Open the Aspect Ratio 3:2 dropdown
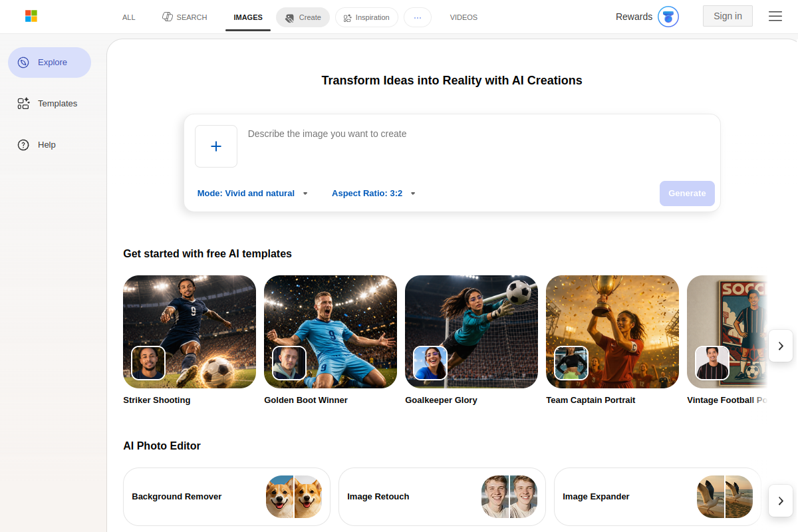Image resolution: width=798 pixels, height=532 pixels. [374, 194]
